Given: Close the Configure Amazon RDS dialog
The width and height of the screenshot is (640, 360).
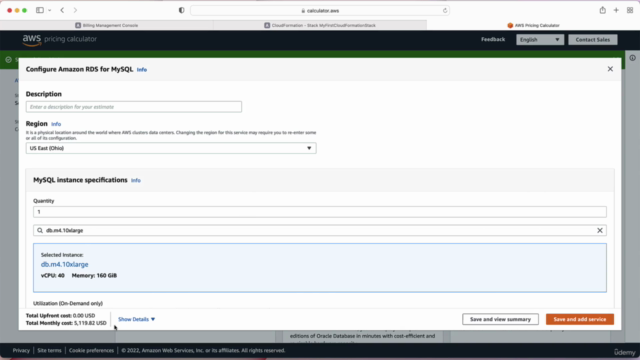Looking at the screenshot, I should (x=610, y=69).
